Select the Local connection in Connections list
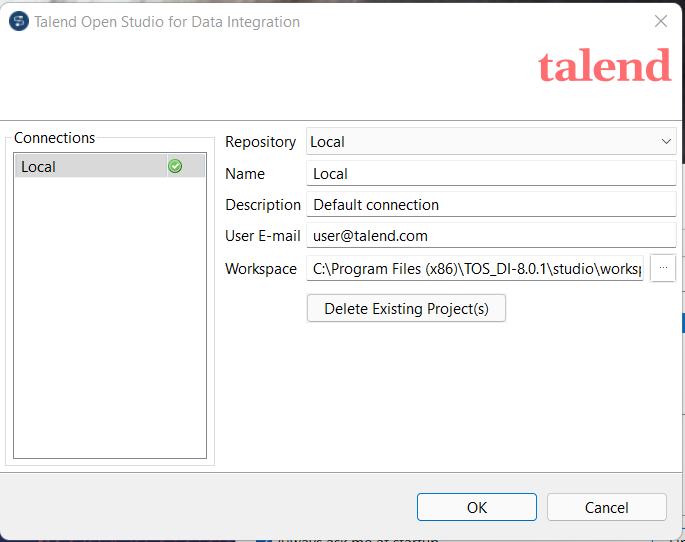The width and height of the screenshot is (685, 542). (110, 166)
